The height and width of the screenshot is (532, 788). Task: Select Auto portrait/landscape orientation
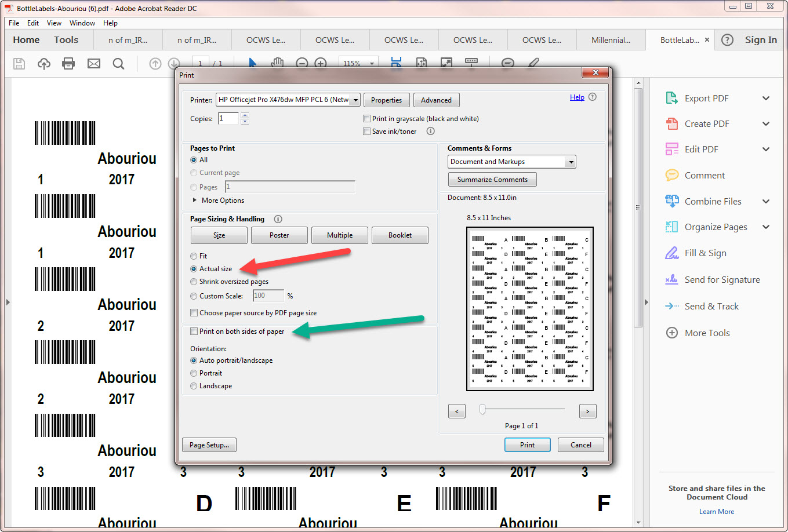pos(194,360)
